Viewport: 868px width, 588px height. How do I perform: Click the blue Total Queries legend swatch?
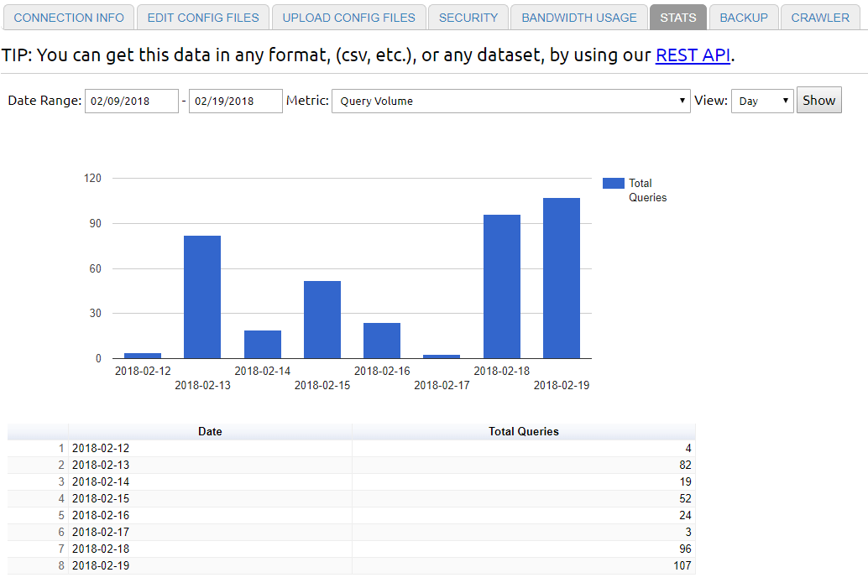614,184
